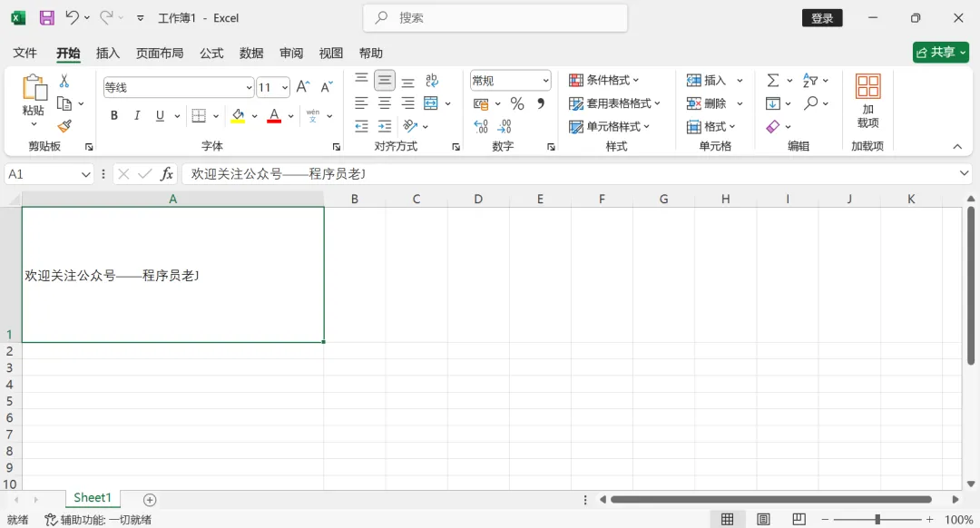Open 套用表格格式 table format menu
Viewport: 980px width, 528px height.
point(614,103)
